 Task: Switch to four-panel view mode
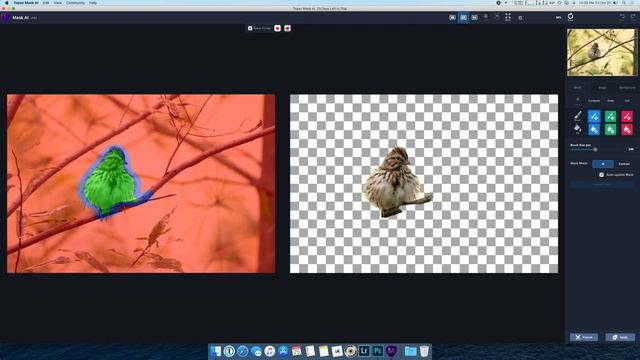[474, 18]
